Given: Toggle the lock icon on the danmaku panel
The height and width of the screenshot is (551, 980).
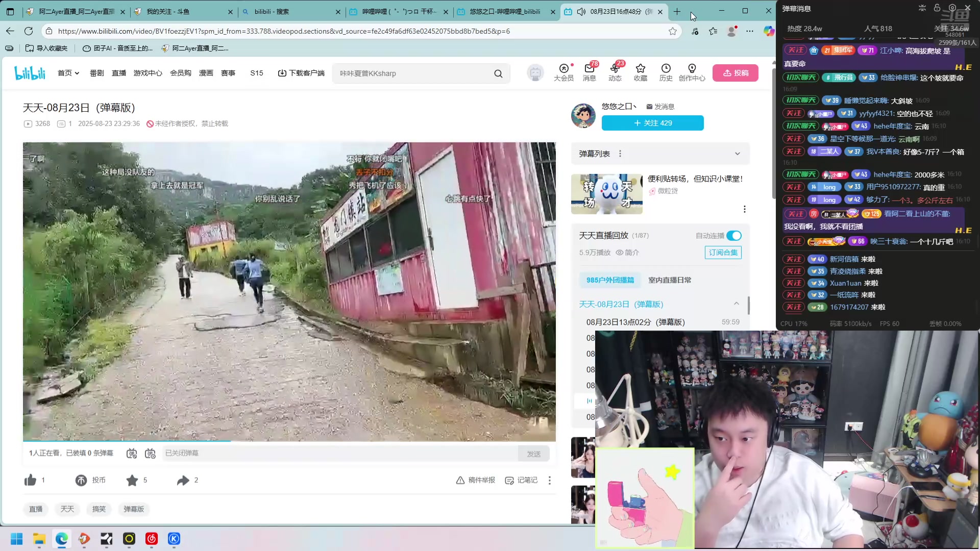Looking at the screenshot, I should point(937,8).
